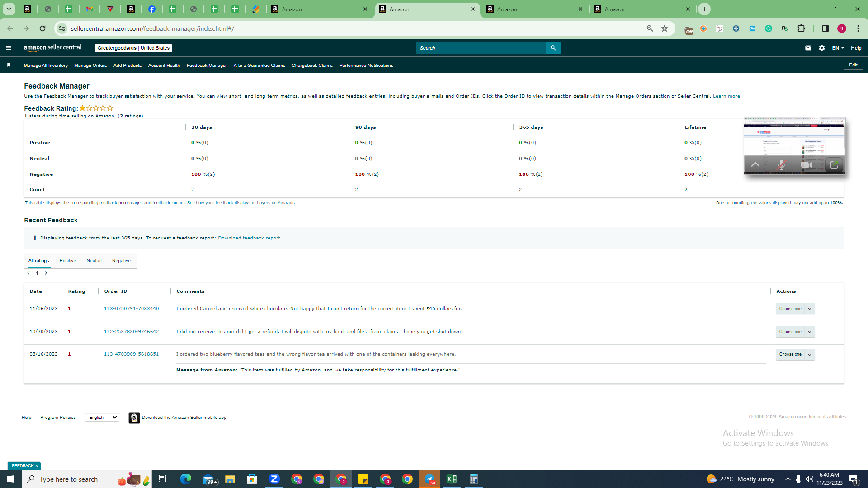Click the Edit button in navigation bar
868x488 pixels.
(853, 65)
